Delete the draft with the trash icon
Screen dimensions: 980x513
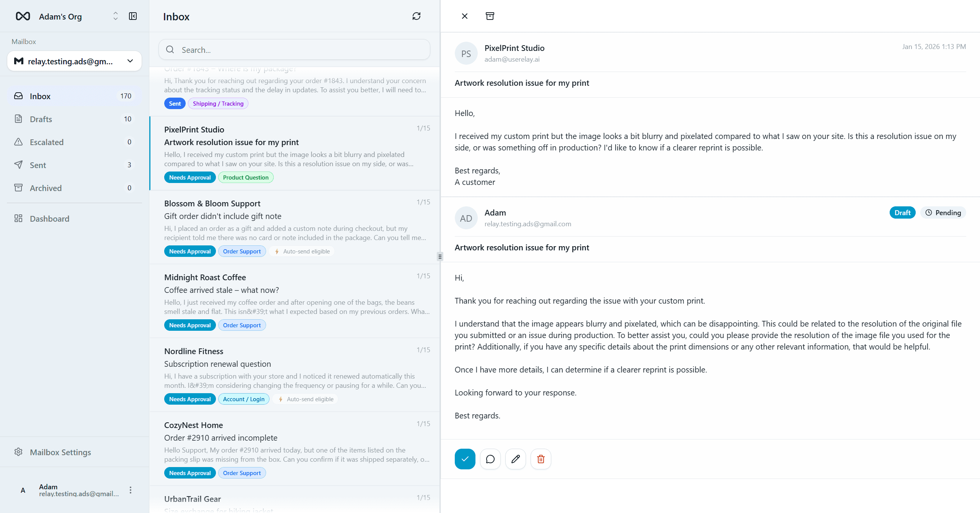(541, 459)
